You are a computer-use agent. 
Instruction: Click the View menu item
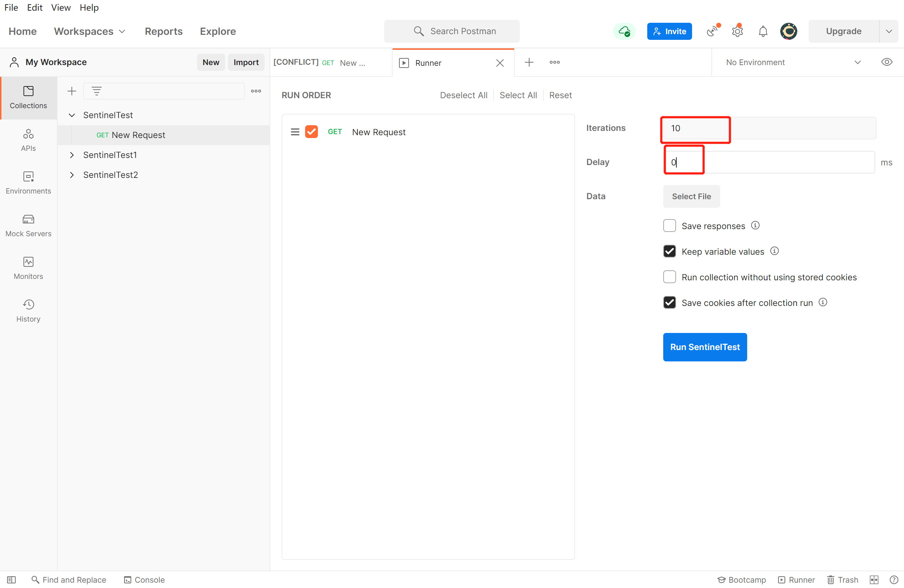click(61, 7)
